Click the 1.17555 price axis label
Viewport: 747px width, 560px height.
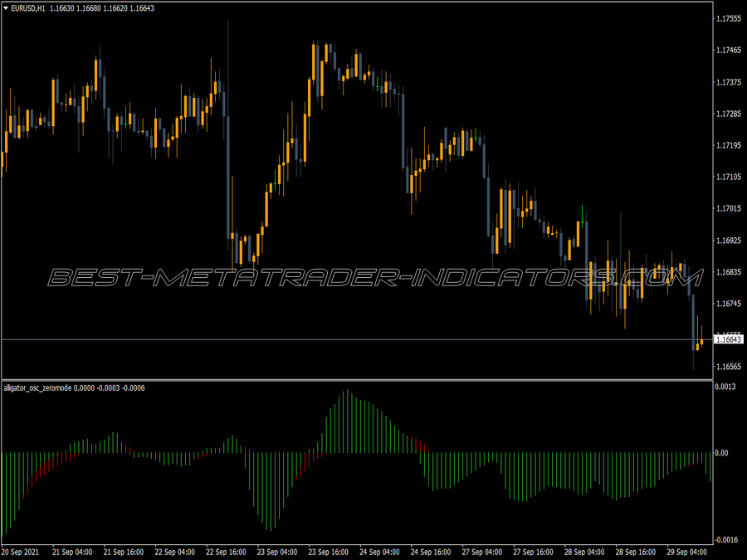[x=729, y=18]
